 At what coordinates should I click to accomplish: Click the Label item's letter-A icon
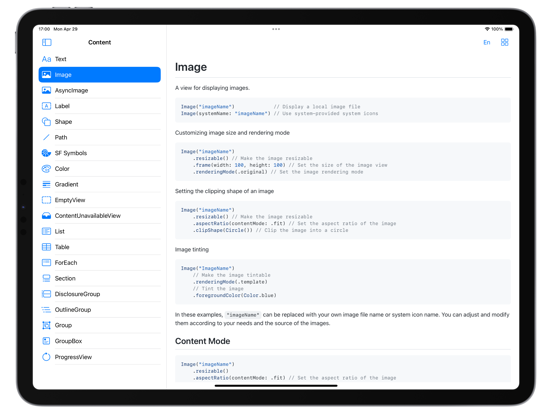pyautogui.click(x=46, y=106)
